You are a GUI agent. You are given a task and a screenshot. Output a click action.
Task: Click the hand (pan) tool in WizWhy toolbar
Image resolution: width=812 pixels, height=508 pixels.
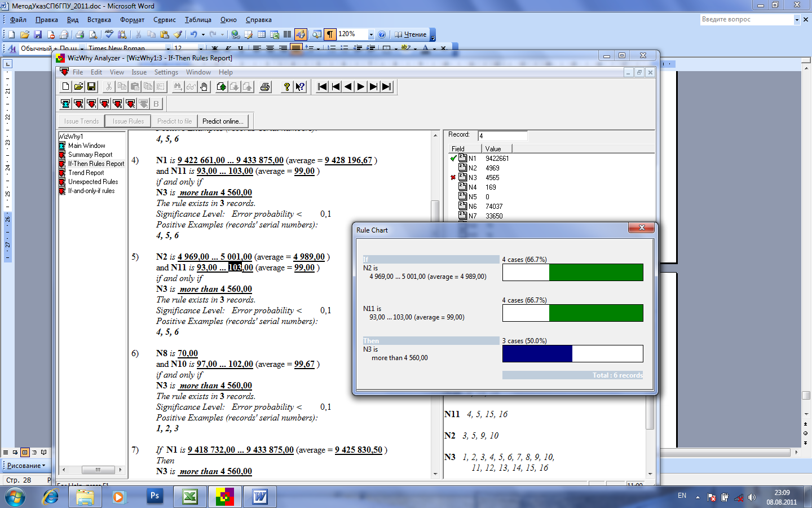tap(204, 86)
